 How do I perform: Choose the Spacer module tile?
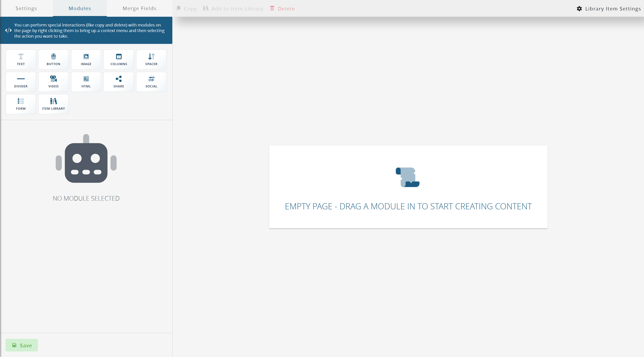(x=151, y=60)
